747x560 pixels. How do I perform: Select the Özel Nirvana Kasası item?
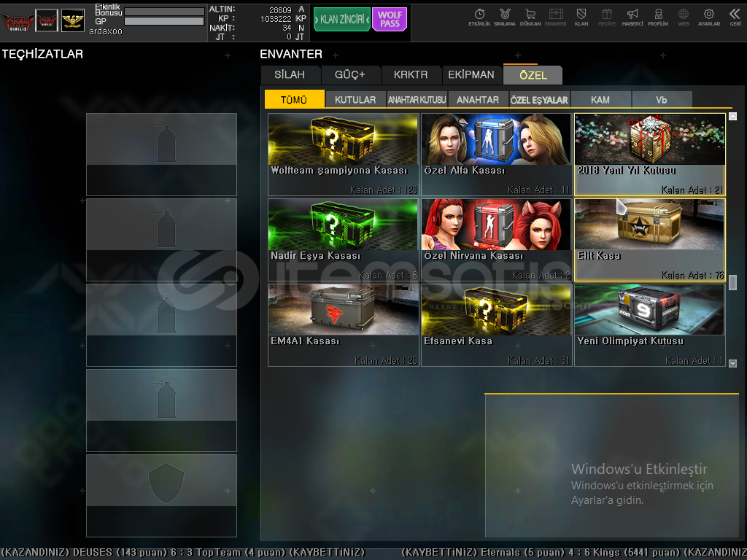496,240
